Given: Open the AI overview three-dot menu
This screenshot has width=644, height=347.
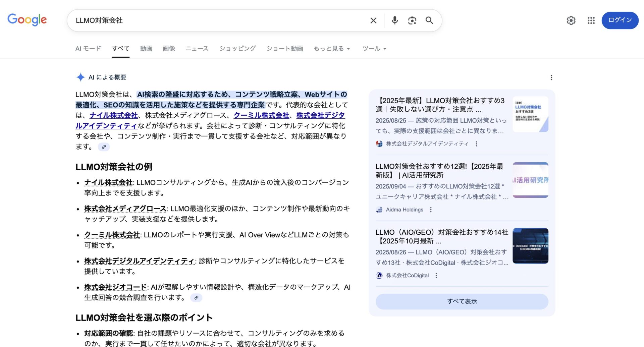Looking at the screenshot, I should pyautogui.click(x=551, y=77).
